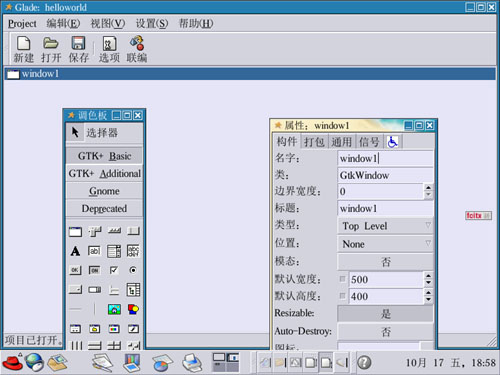500x375 pixels.
Task: Open the accessibility tab (wheelchair icon)
Action: 393,142
